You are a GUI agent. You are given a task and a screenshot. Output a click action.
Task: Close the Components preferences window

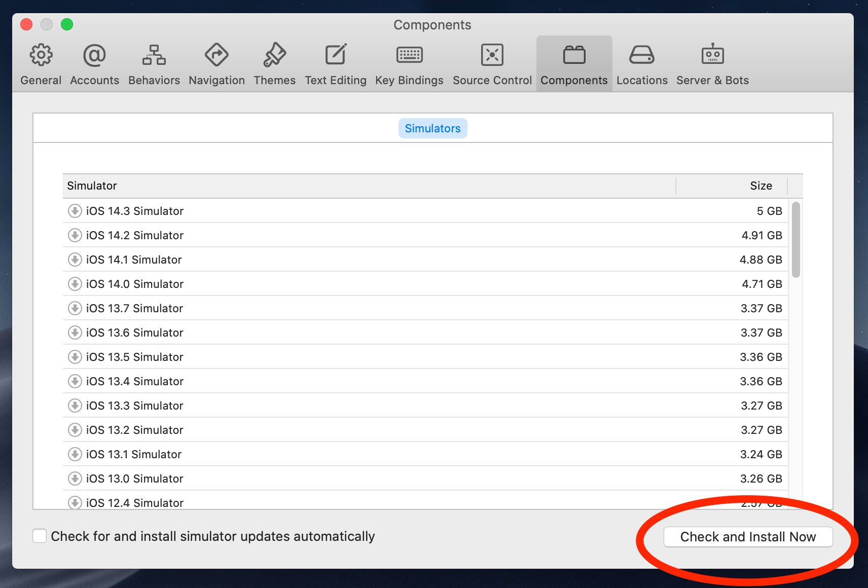[x=26, y=24]
